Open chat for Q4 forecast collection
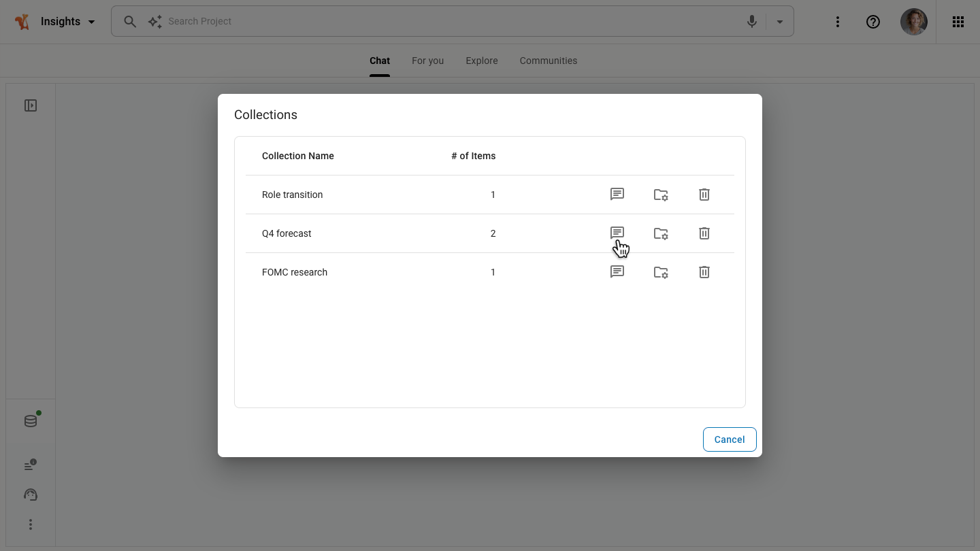 click(617, 233)
